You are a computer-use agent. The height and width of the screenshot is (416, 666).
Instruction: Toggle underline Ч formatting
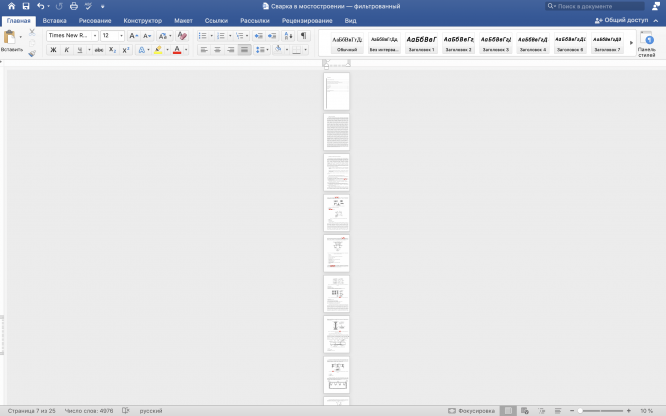click(80, 50)
